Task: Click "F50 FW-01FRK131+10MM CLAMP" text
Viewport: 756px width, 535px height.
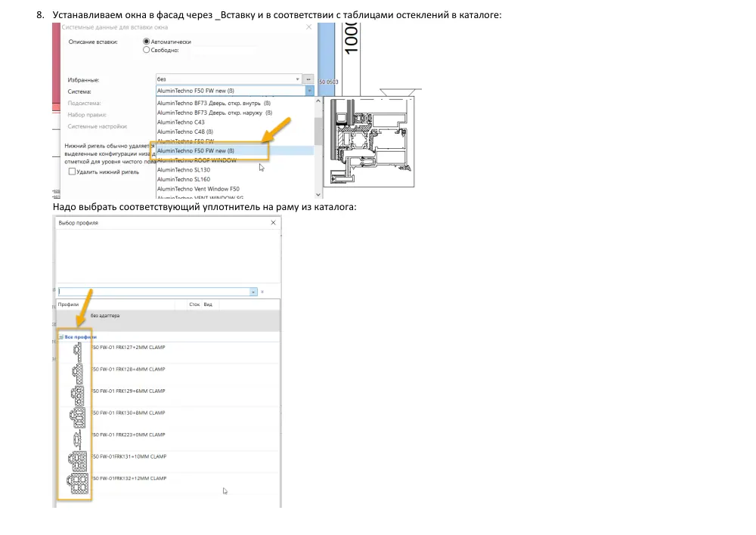Action: pos(129,456)
